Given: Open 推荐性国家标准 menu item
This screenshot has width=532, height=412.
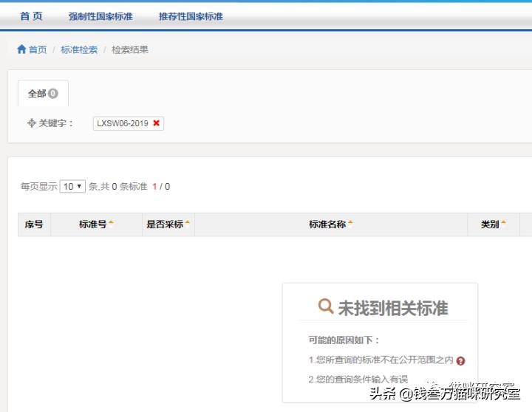Looking at the screenshot, I should coord(191,16).
